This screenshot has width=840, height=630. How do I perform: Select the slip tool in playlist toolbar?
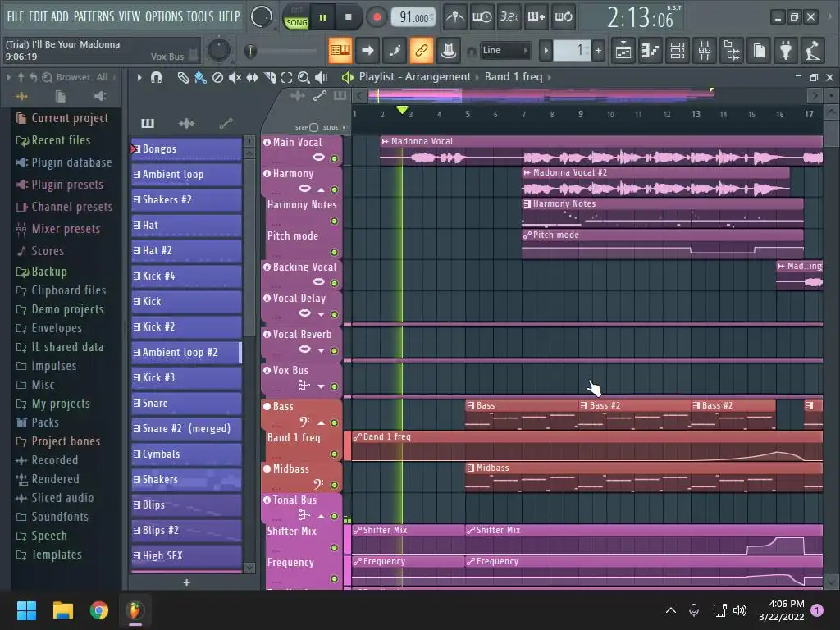[252, 78]
